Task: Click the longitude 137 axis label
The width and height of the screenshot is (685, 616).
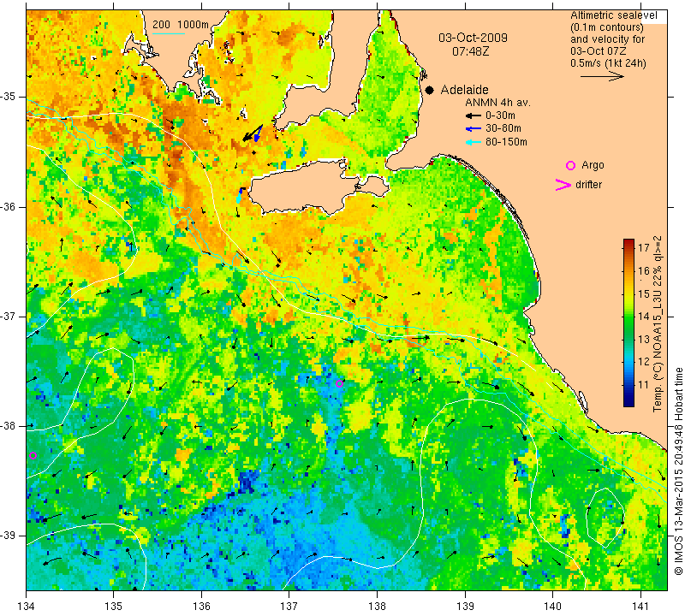Action: 289,607
